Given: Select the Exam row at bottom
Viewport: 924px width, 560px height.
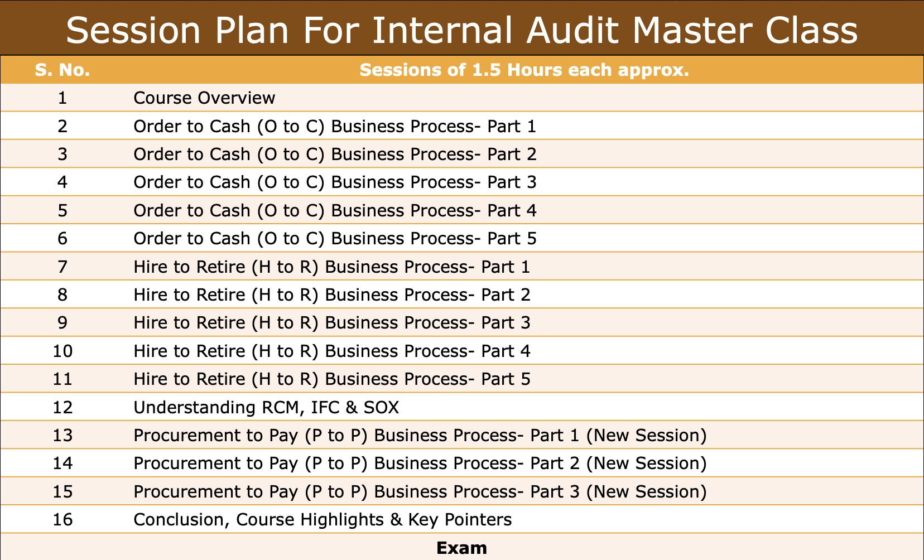Looking at the screenshot, I should (x=461, y=548).
